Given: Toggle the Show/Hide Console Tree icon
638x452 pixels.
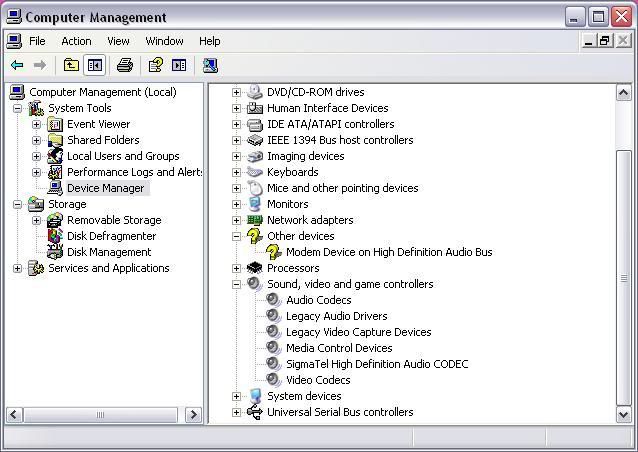Looking at the screenshot, I should point(95,65).
